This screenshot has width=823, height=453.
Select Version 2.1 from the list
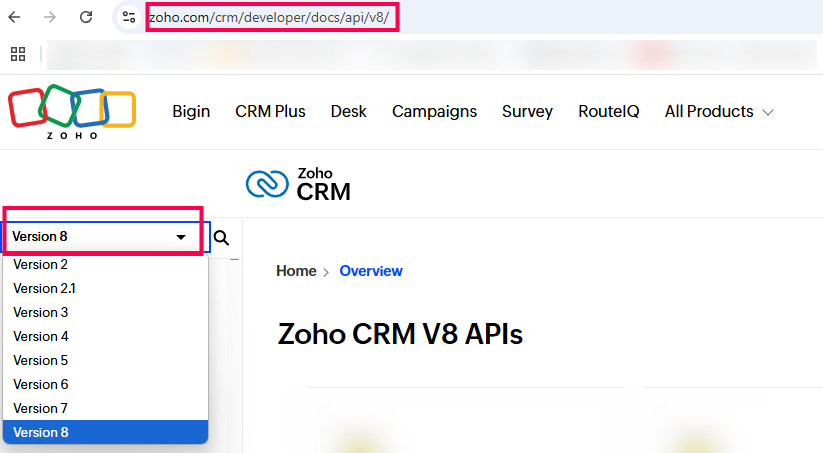(105, 289)
